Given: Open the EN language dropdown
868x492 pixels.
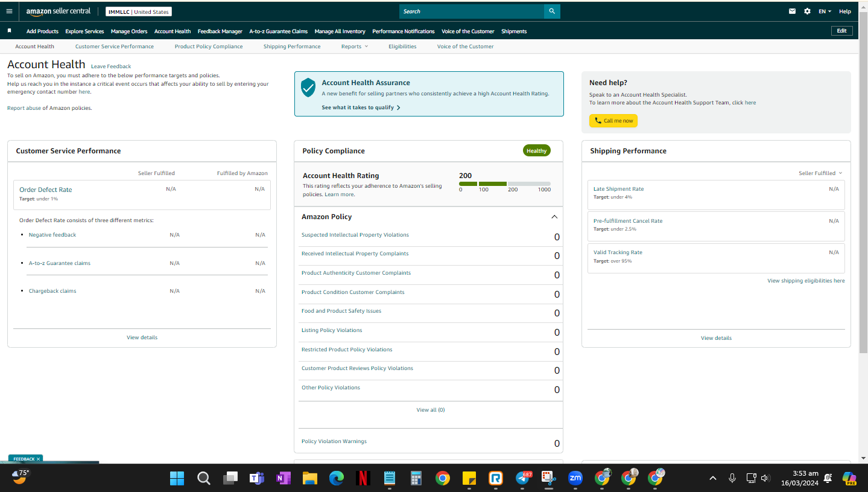Looking at the screenshot, I should click(825, 11).
